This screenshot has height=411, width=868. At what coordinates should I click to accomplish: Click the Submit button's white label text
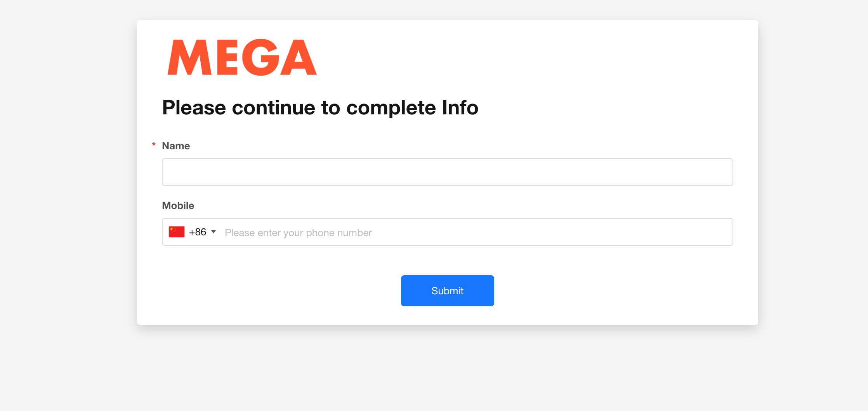(x=447, y=291)
